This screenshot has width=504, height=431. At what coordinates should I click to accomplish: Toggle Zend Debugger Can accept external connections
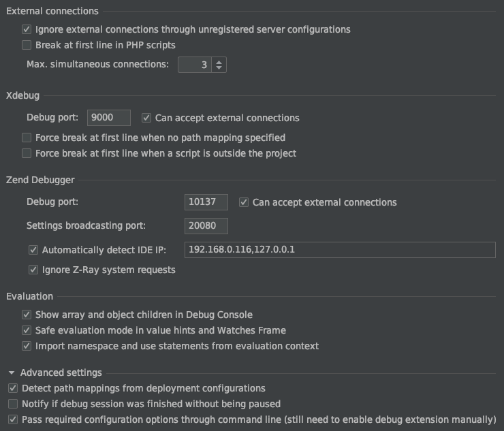tap(244, 202)
